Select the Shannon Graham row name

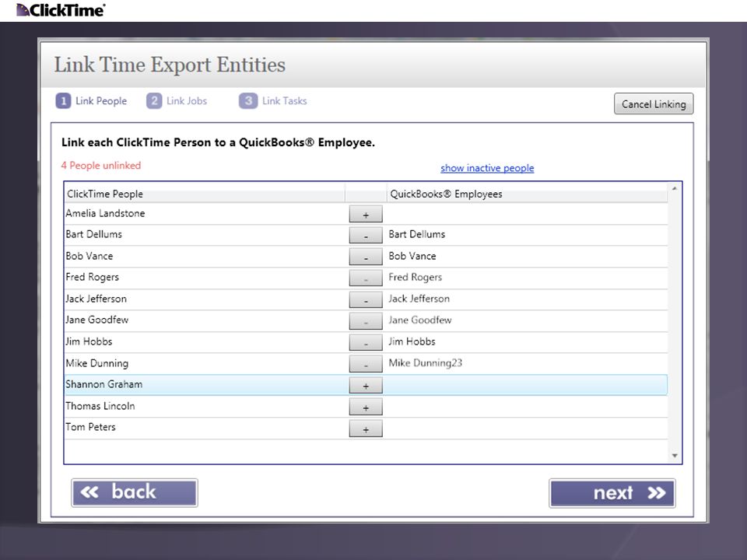coord(103,384)
